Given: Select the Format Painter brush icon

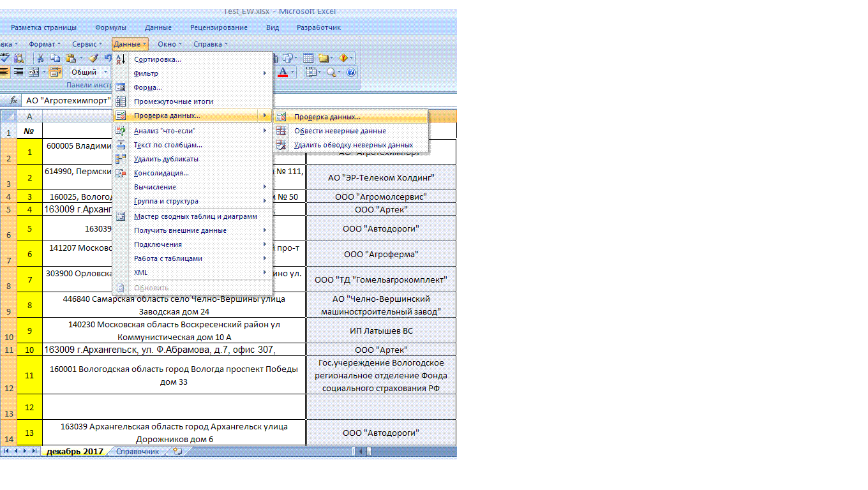Looking at the screenshot, I should click(x=93, y=57).
